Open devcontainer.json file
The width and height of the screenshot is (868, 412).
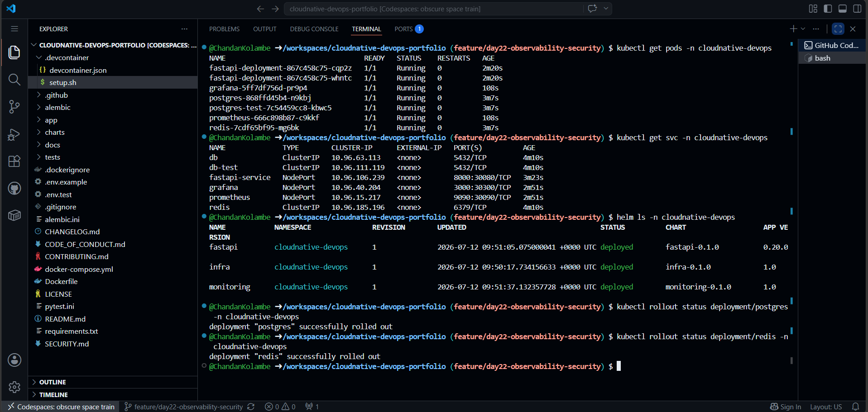[113, 70]
